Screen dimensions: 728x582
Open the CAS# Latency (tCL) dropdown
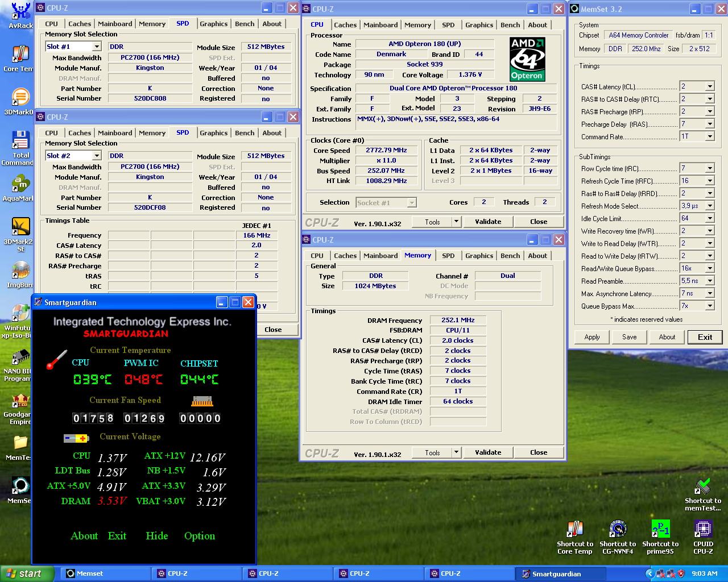tap(709, 86)
